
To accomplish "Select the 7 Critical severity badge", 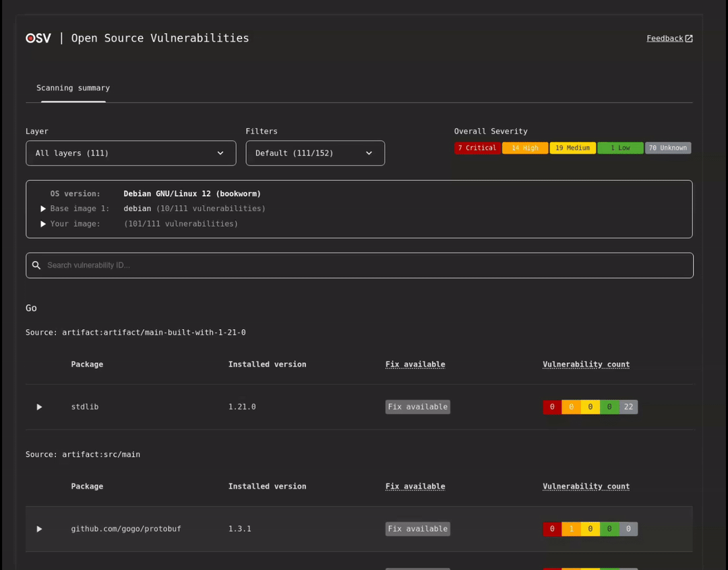I will 477,147.
